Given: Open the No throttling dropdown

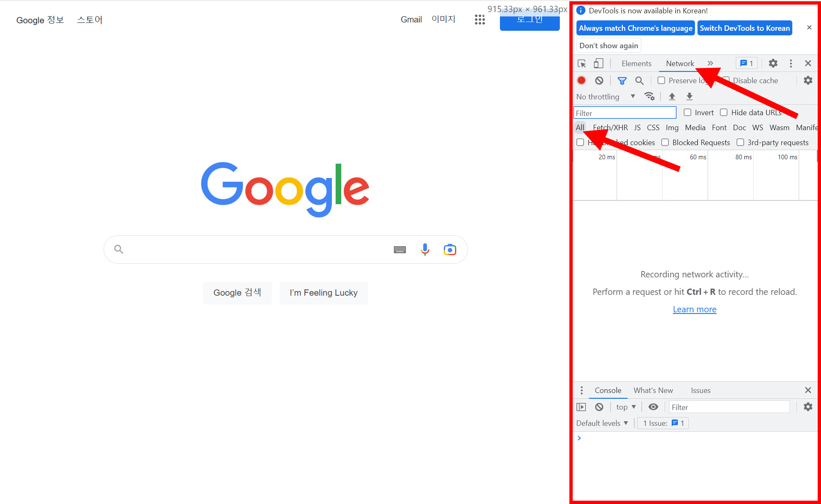Looking at the screenshot, I should point(605,97).
